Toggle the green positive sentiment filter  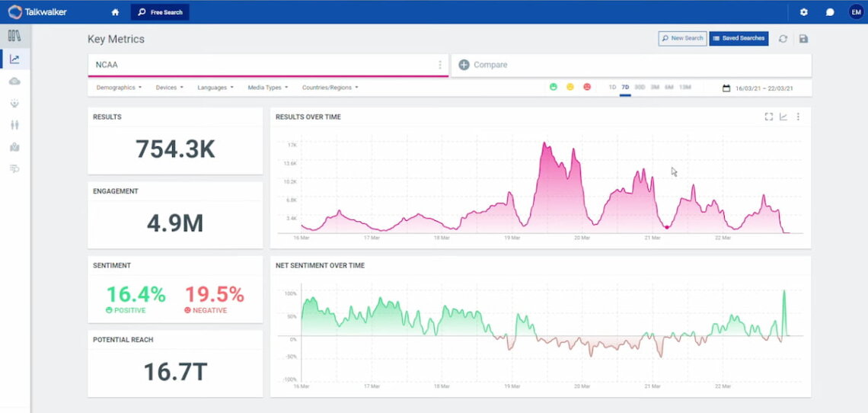coord(554,88)
